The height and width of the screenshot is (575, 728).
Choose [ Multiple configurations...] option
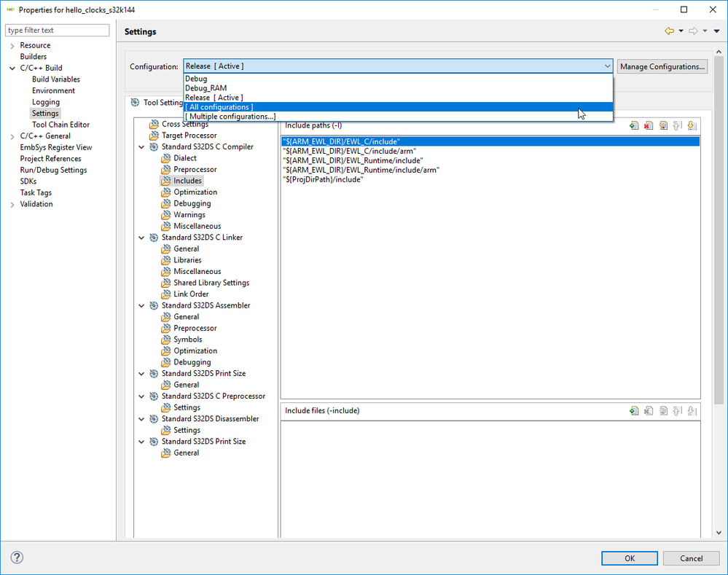click(399, 117)
